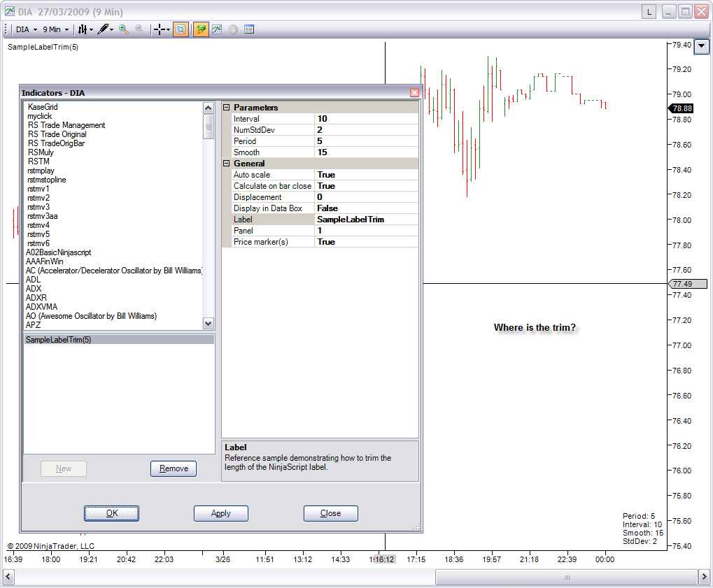This screenshot has width=713, height=588.
Task: Collapse the Parameters section
Action: click(227, 108)
